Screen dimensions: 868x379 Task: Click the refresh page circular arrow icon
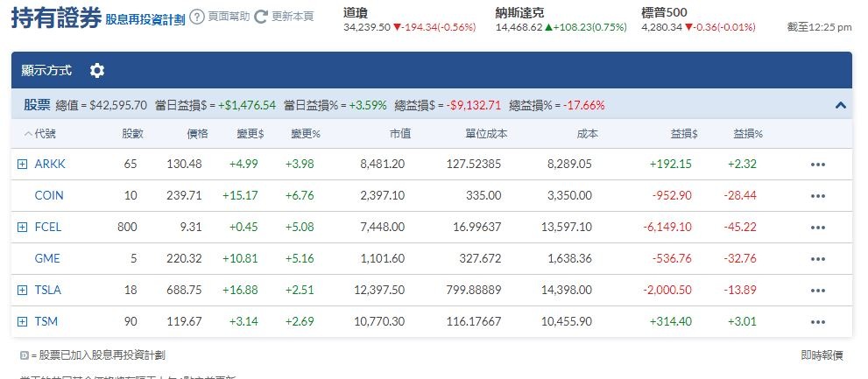[261, 17]
